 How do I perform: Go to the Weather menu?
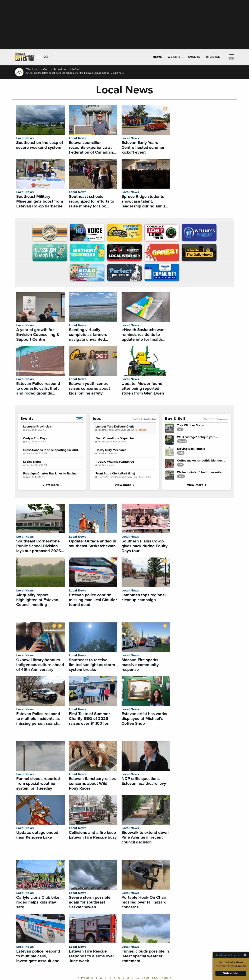coord(175,57)
